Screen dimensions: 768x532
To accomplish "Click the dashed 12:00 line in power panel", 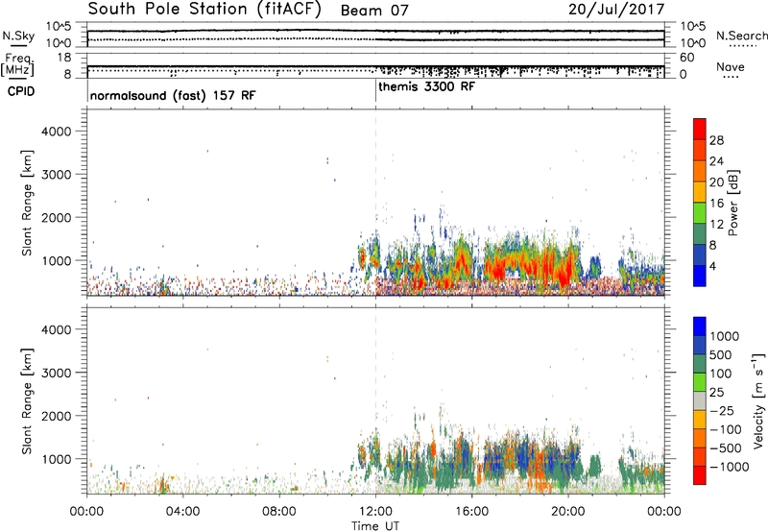I will point(375,203).
